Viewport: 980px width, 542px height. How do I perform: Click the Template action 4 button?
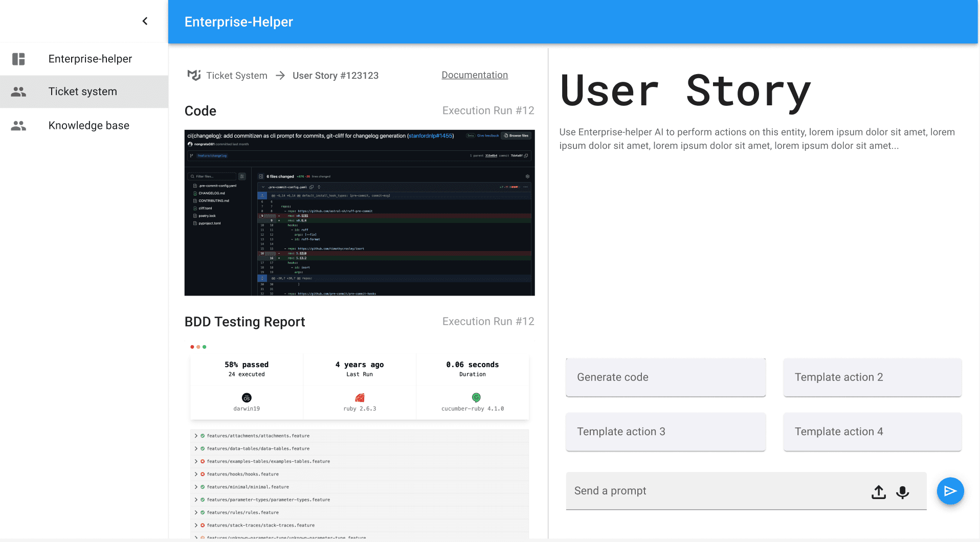tap(872, 432)
